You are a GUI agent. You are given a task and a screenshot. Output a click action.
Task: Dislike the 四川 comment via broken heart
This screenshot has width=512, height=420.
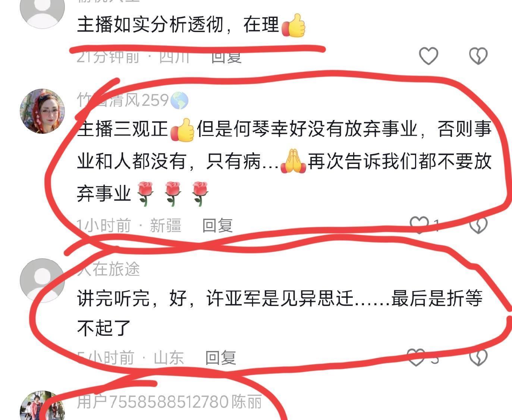tap(478, 56)
